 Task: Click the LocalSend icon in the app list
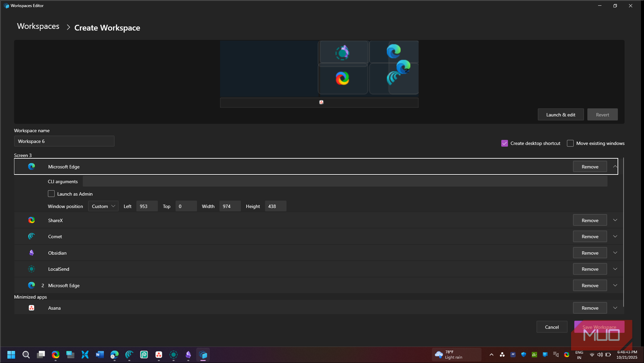pos(31,269)
